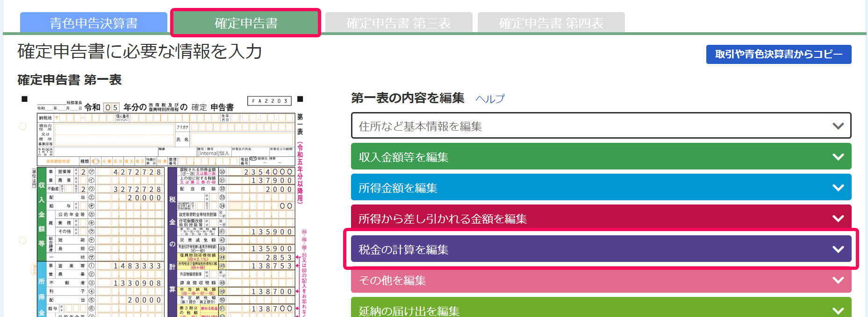Expand the 延納の届け出を編集 section
Screen dimensions: 868x317
click(x=601, y=307)
